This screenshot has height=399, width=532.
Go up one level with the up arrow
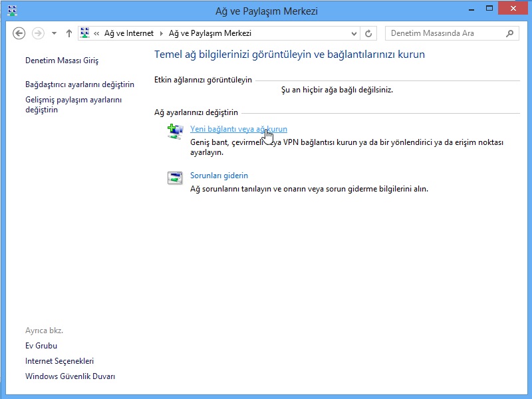[69, 33]
